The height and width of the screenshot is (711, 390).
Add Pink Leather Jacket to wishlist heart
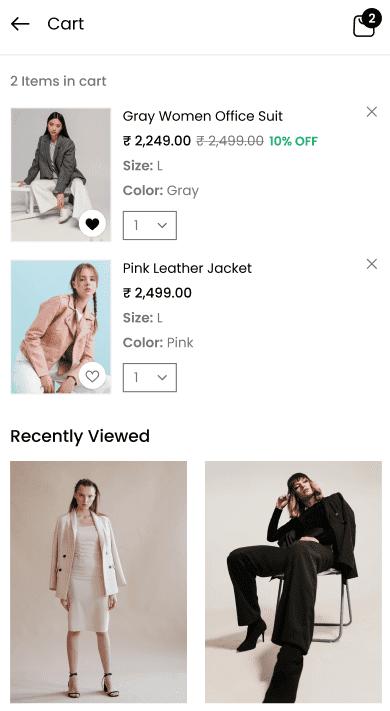click(x=93, y=376)
